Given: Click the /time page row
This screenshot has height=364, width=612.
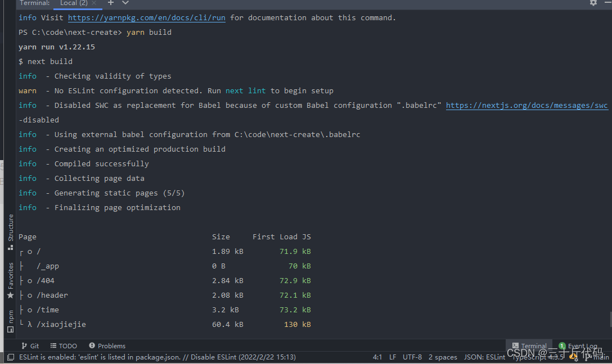Looking at the screenshot, I should click(x=165, y=310).
